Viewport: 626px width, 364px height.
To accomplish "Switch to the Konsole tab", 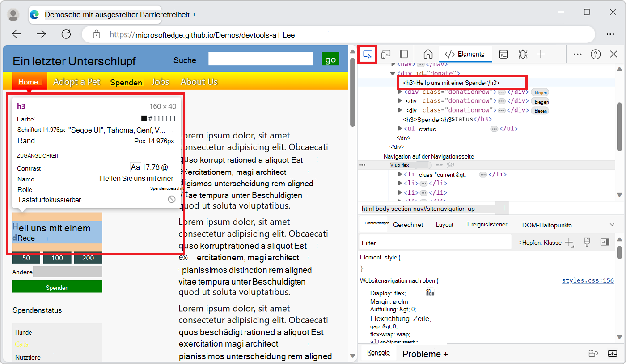I will tap(378, 352).
